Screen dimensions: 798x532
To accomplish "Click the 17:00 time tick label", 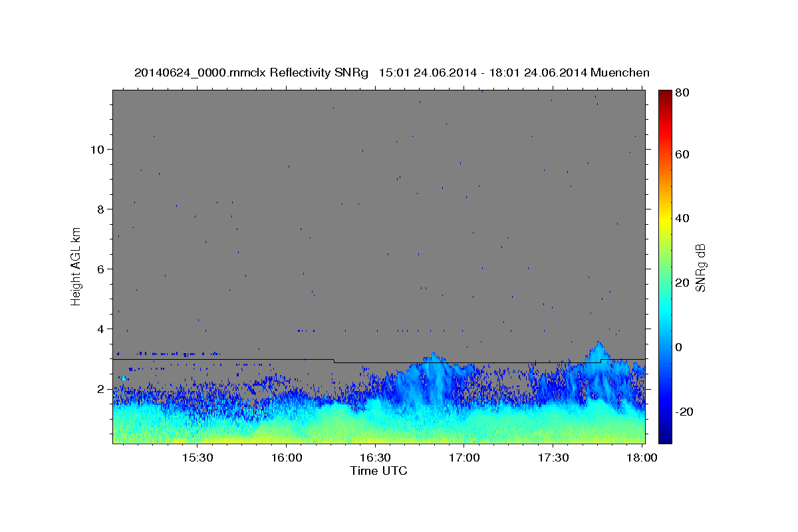I will (x=464, y=458).
